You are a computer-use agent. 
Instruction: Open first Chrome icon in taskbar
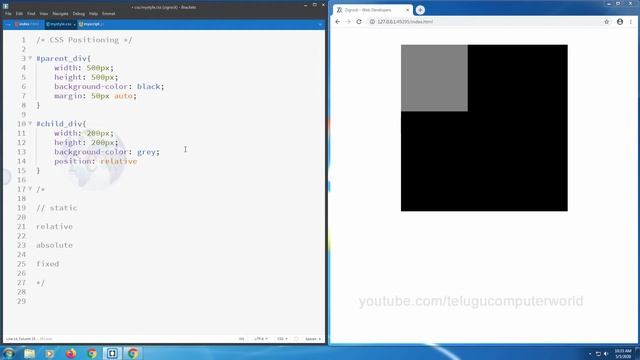(x=92, y=353)
